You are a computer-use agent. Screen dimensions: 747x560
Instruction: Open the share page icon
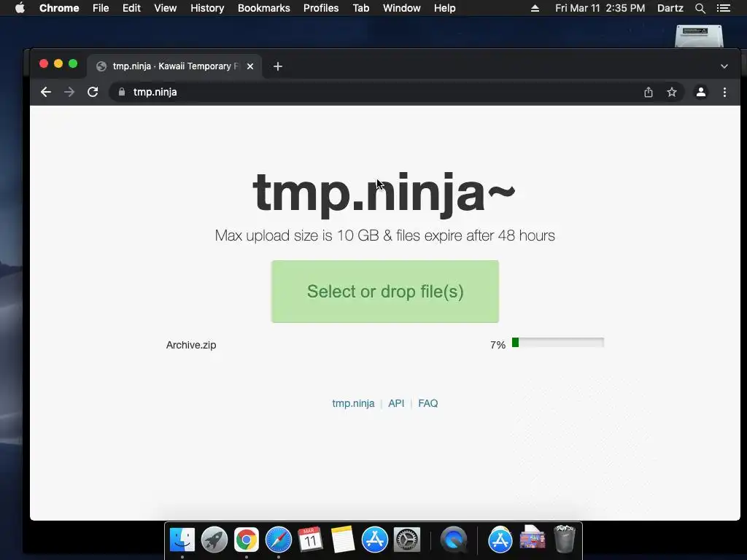tap(649, 92)
